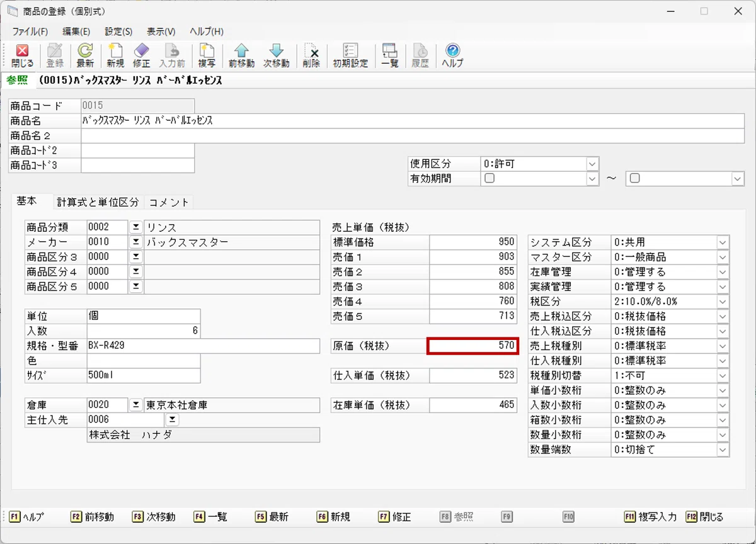Click the F5 最新 function key button
Image resolution: width=756 pixels, height=544 pixels.
pos(272,517)
